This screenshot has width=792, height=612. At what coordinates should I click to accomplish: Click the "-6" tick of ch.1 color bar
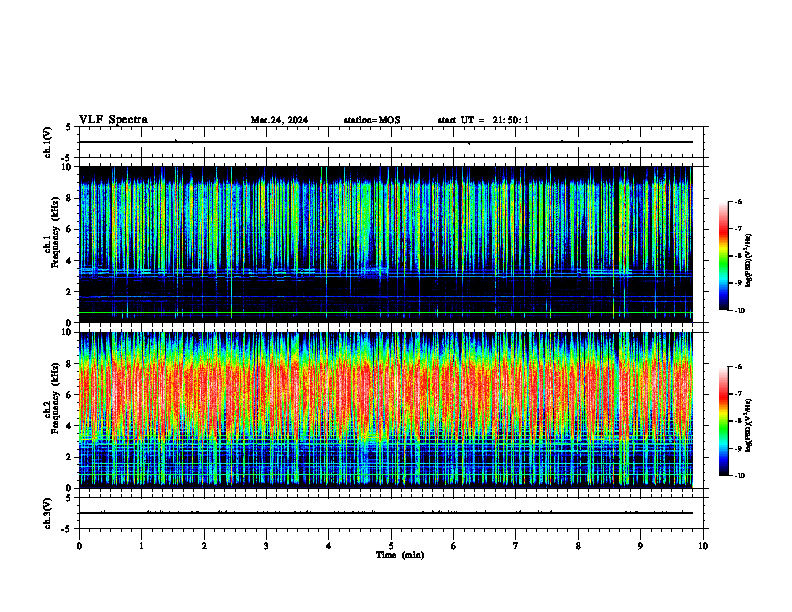click(738, 201)
